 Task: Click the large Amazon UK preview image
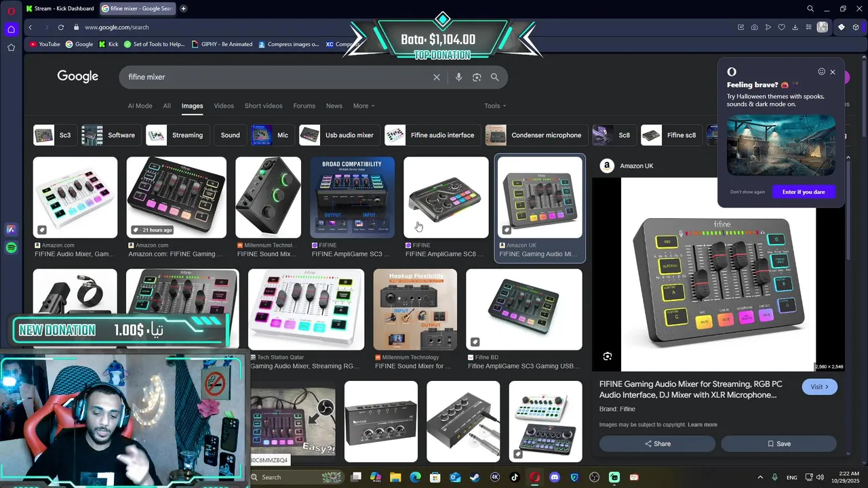718,274
